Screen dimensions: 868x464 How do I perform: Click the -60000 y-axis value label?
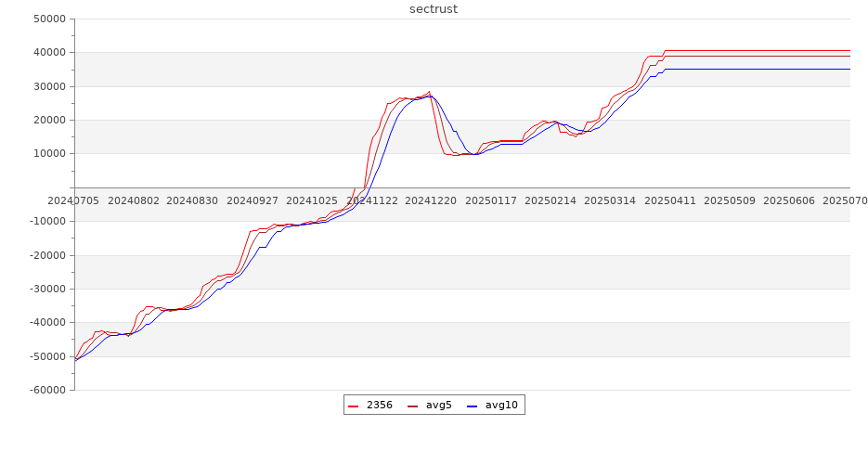coord(45,391)
